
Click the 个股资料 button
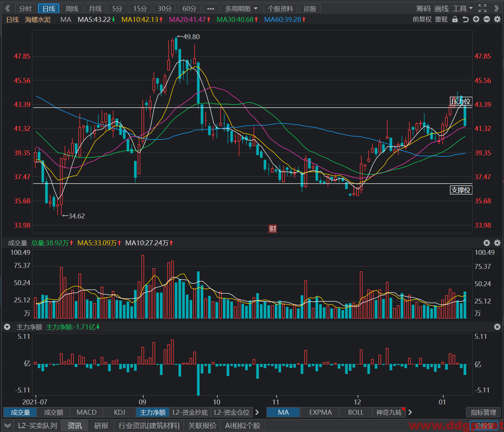[280, 8]
